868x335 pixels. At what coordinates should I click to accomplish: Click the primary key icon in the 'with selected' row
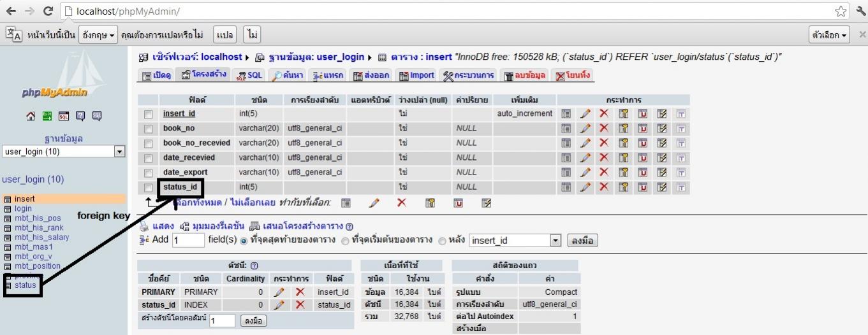coord(430,203)
